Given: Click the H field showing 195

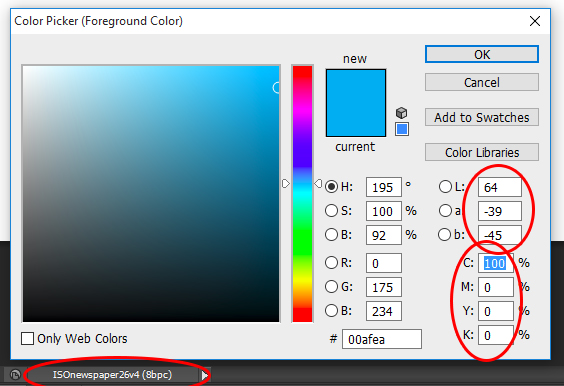Looking at the screenshot, I should [383, 187].
